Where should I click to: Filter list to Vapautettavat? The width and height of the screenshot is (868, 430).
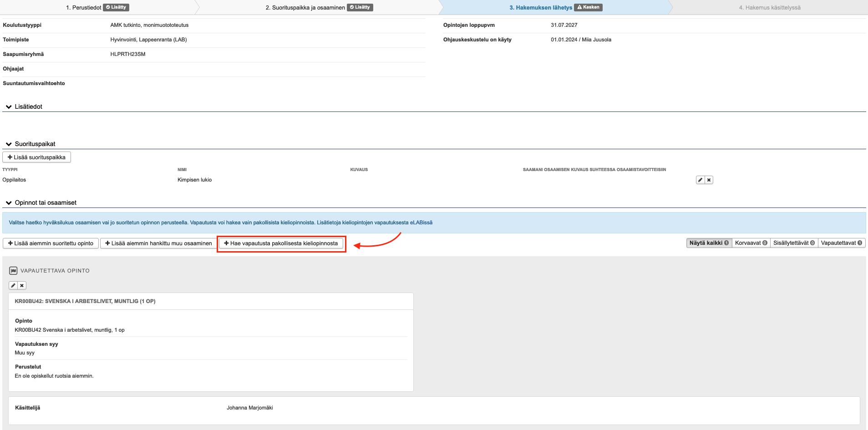point(841,243)
